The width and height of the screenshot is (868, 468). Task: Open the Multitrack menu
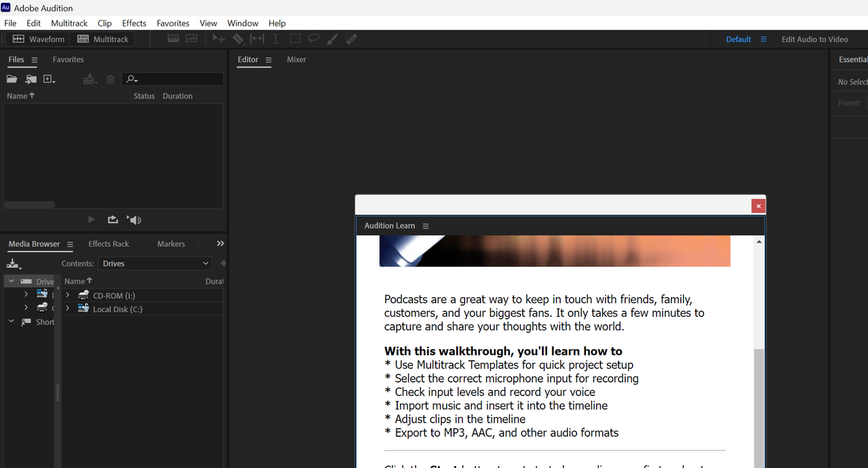pyautogui.click(x=69, y=23)
